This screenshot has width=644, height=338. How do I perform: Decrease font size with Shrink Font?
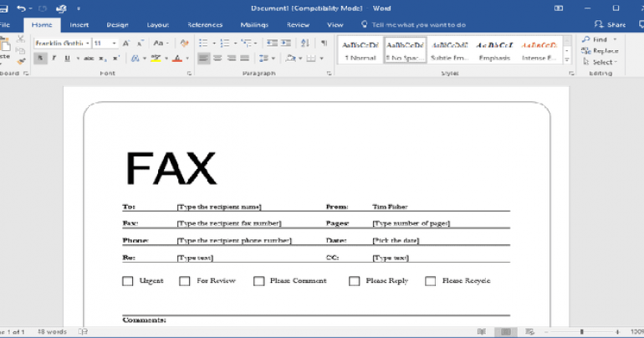point(140,44)
